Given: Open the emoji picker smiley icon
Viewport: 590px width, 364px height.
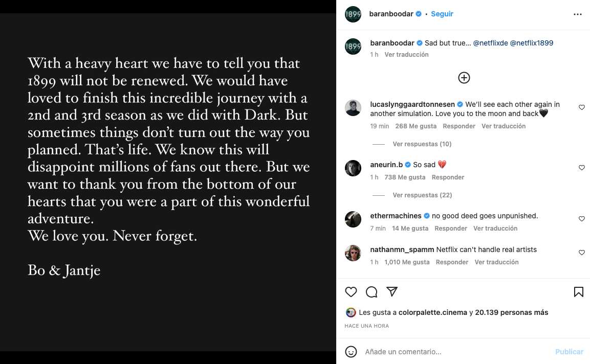Looking at the screenshot, I should click(x=351, y=352).
